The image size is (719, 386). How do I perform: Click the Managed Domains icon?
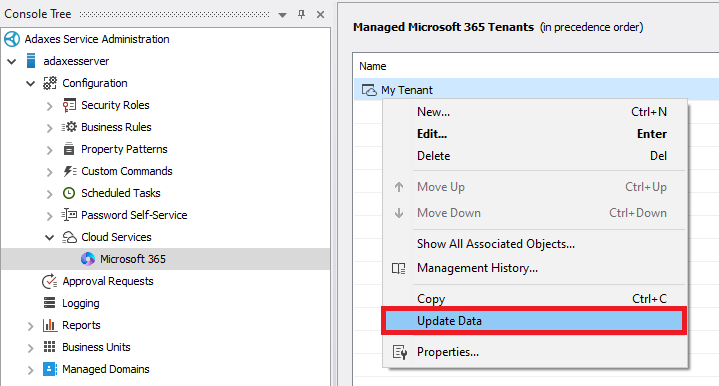50,369
